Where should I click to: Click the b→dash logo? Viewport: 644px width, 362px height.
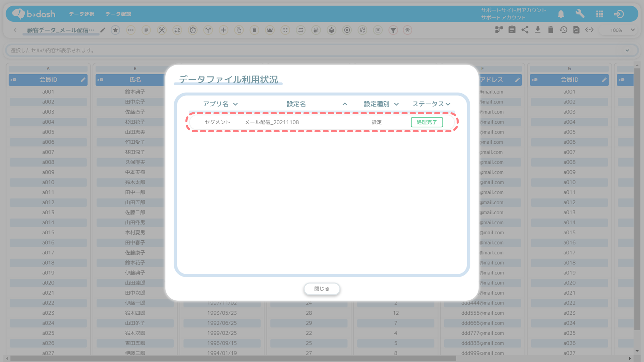click(x=33, y=14)
